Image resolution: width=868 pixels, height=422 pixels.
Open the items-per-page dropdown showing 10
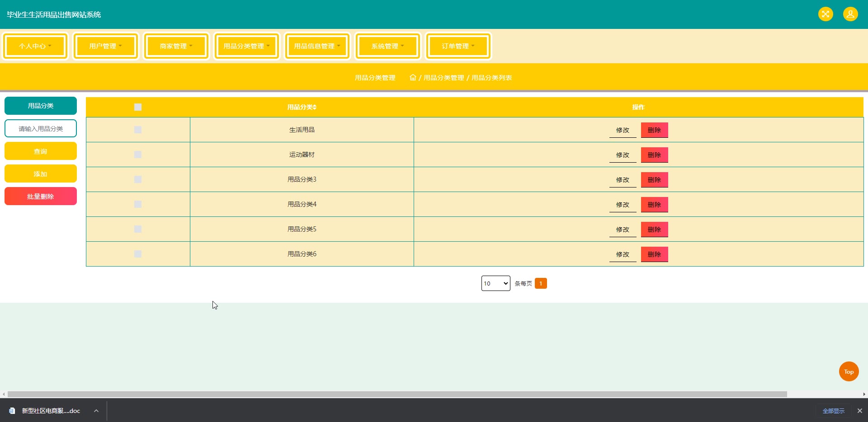pyautogui.click(x=495, y=283)
